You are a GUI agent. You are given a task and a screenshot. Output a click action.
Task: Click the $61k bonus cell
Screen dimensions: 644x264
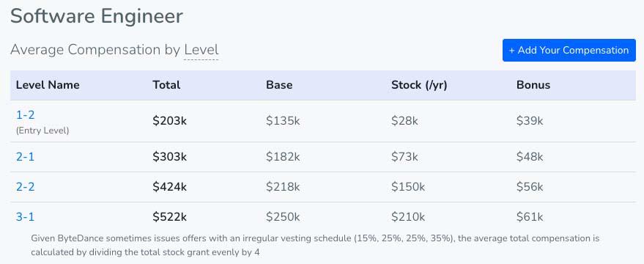[530, 217]
